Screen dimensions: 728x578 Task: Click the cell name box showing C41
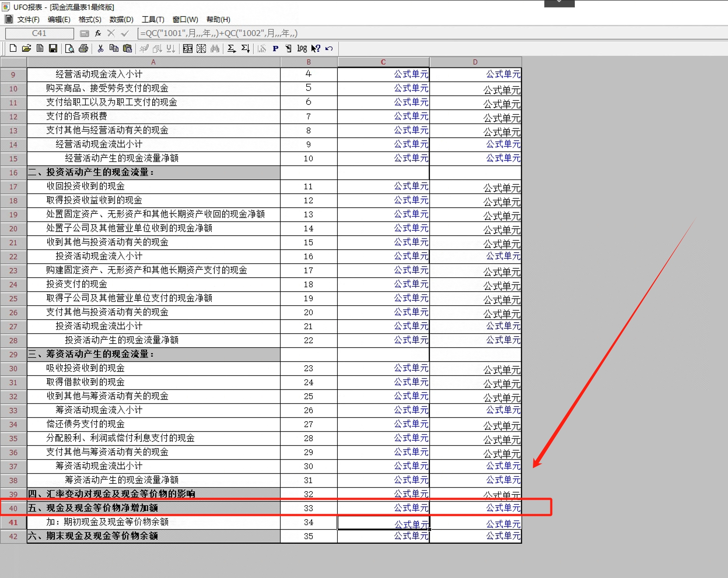coord(39,33)
